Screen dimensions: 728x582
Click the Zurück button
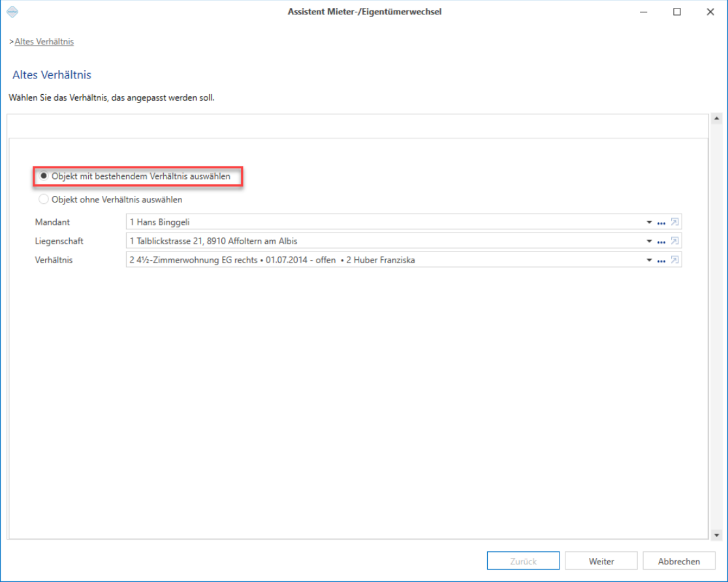click(x=523, y=561)
